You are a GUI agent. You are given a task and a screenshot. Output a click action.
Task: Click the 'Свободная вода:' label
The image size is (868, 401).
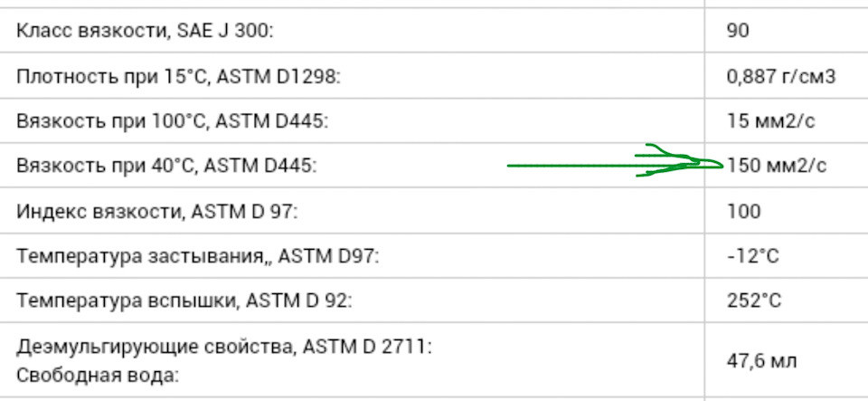click(x=98, y=375)
